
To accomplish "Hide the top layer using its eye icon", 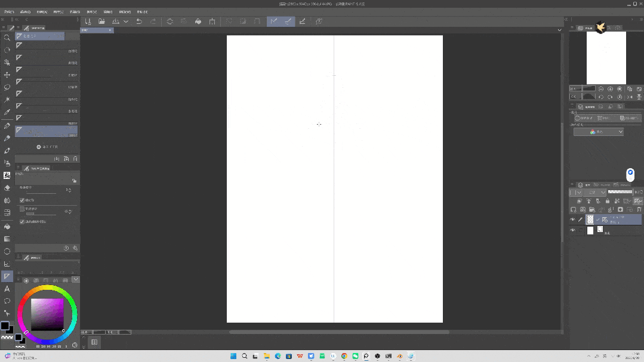I will tap(572, 219).
